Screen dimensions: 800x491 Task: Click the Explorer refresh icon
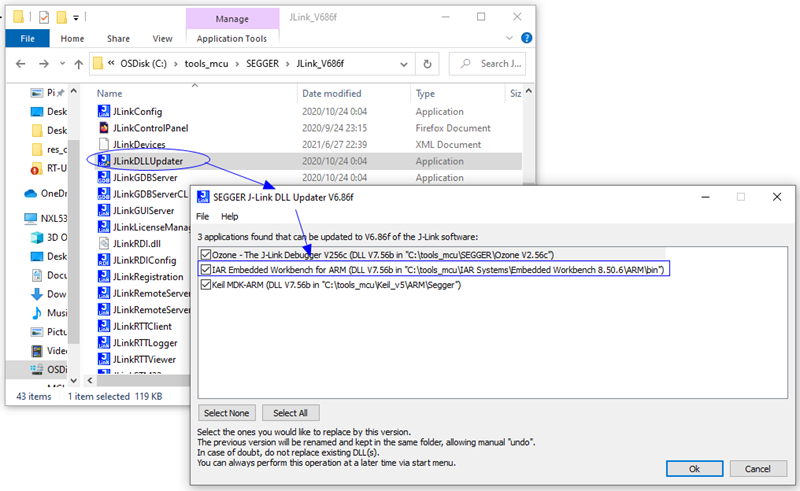pos(428,63)
